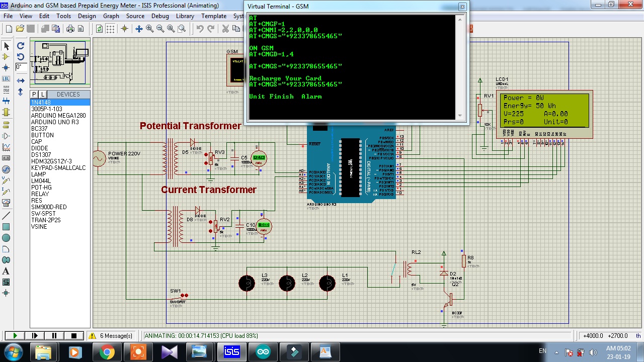This screenshot has height=362, width=644.
Task: Open Chrome from the Windows taskbar
Action: [107, 352]
